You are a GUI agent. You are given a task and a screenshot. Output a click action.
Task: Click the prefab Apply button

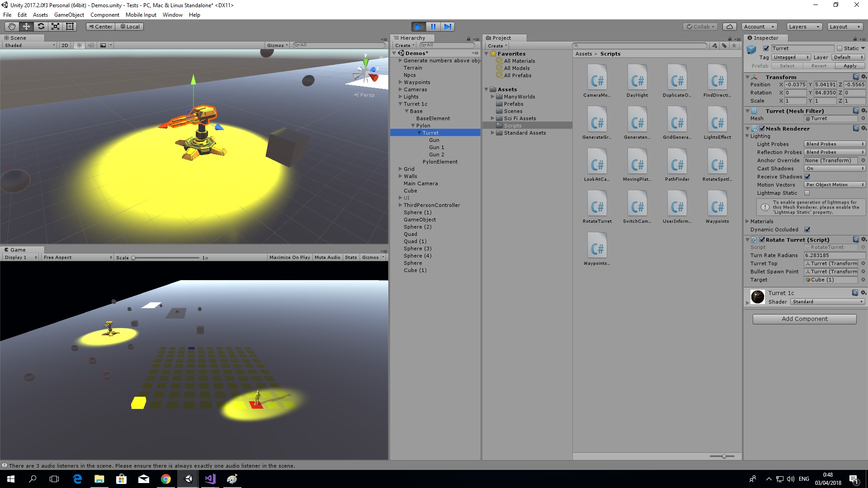click(x=850, y=66)
